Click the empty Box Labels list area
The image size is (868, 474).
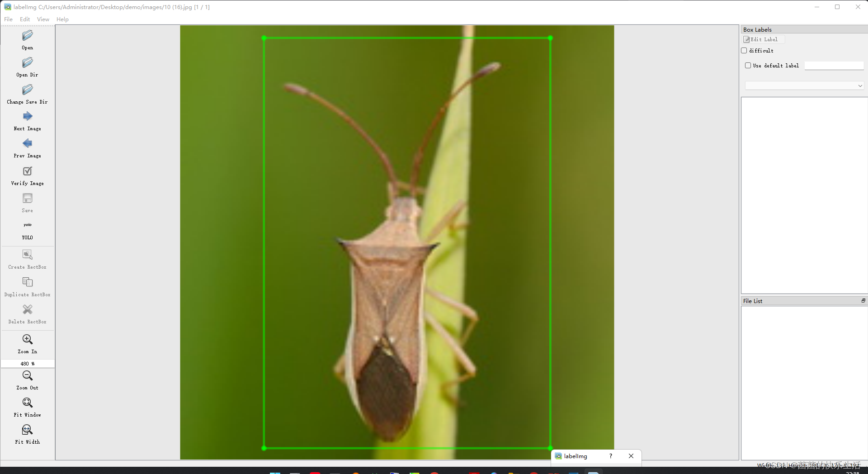coord(804,195)
